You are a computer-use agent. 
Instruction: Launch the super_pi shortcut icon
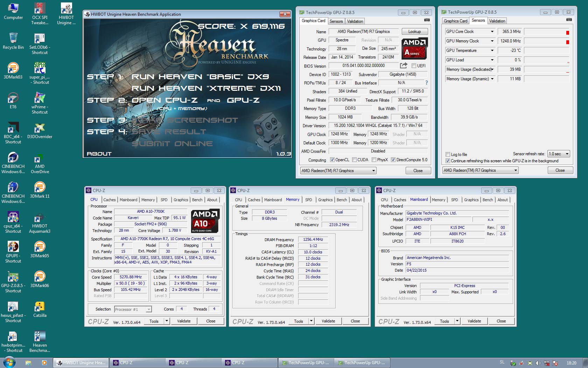coord(40,74)
